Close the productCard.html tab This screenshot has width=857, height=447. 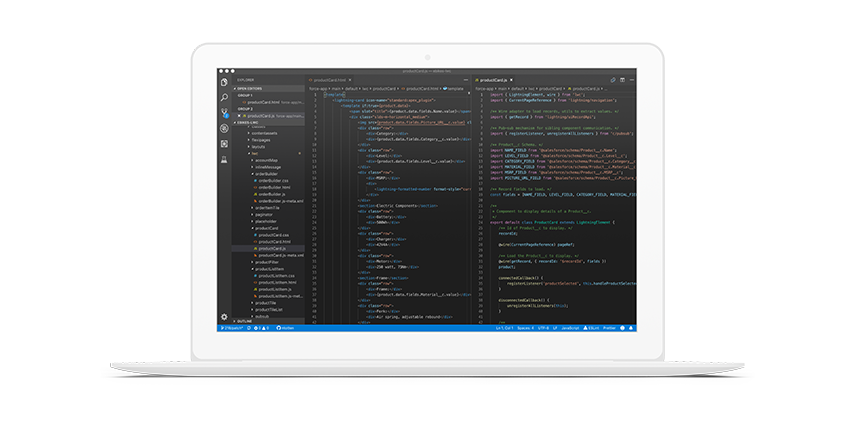pyautogui.click(x=350, y=80)
